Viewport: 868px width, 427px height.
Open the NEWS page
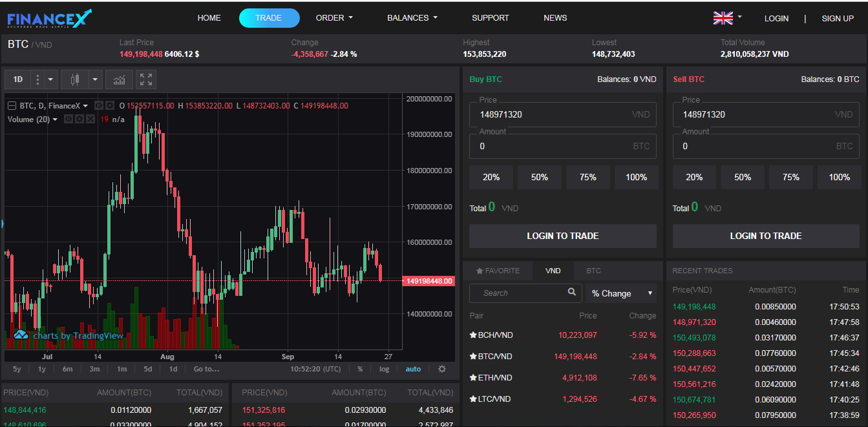click(x=555, y=18)
